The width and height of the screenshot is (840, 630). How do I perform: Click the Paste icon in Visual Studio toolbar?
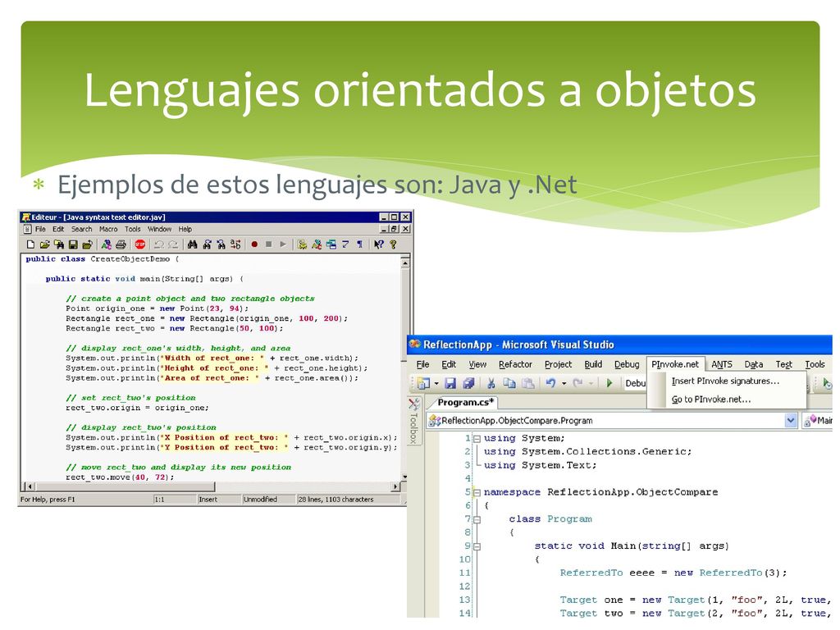pos(528,383)
